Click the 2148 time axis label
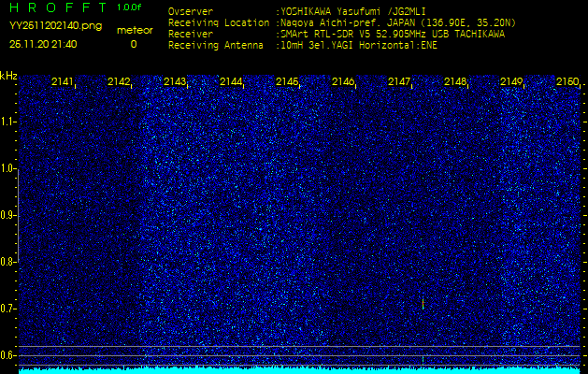This screenshot has height=374, width=588. (x=455, y=81)
